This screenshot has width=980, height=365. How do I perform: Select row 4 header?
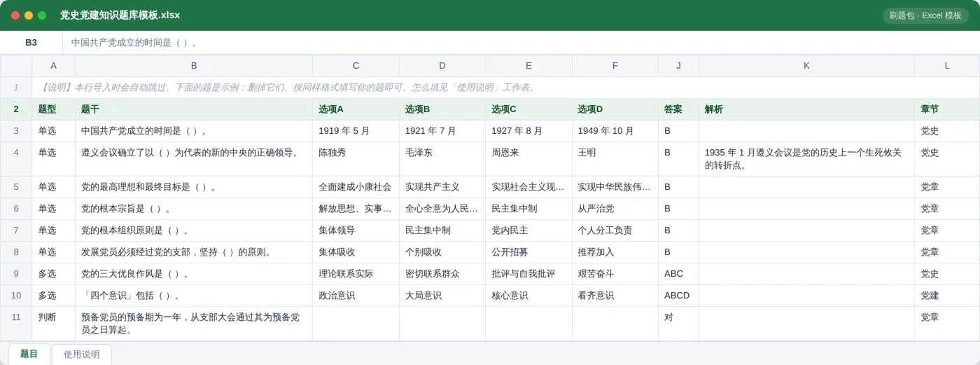[x=16, y=159]
